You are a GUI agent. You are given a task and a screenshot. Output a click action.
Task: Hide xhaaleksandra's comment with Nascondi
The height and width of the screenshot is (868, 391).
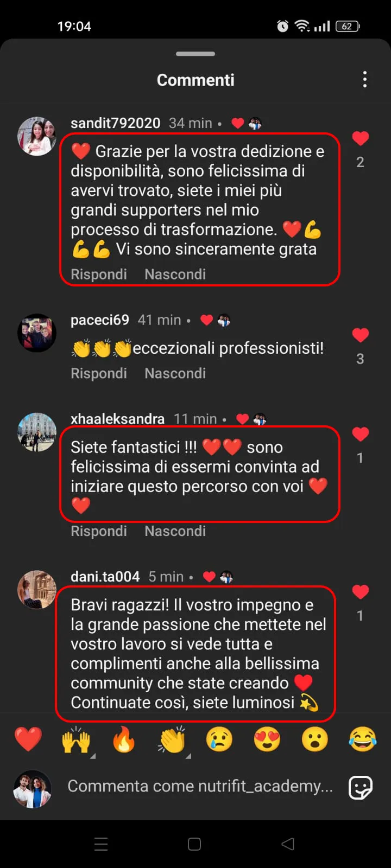pyautogui.click(x=175, y=531)
